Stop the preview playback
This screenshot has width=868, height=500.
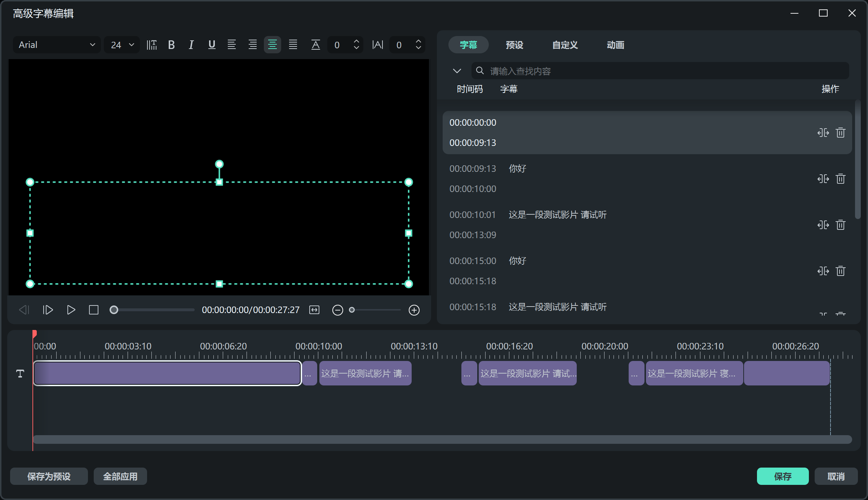pos(94,310)
